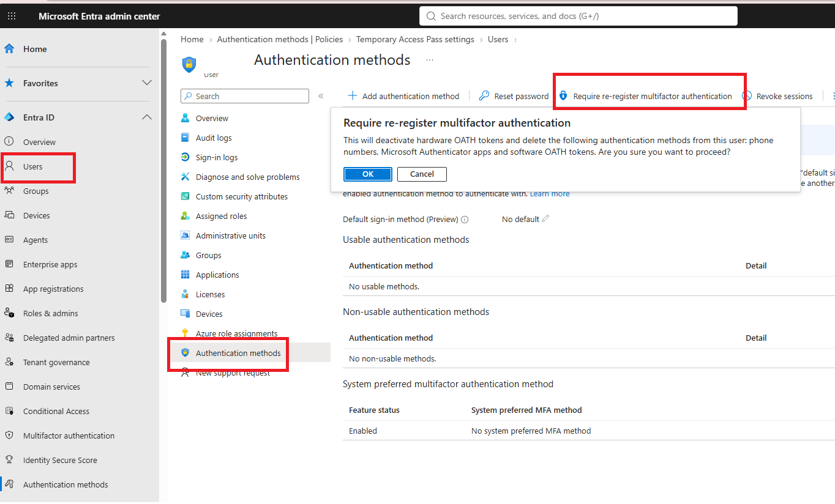Click the Groups icon in left navigation
Screen dimensions: 835x504
point(9,191)
